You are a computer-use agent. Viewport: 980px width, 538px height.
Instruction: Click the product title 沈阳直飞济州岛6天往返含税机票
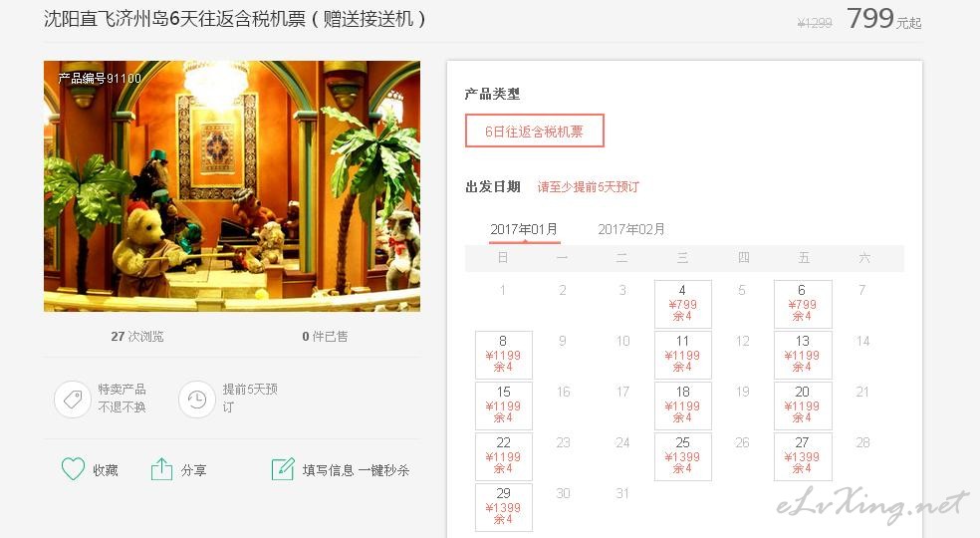[x=175, y=19]
